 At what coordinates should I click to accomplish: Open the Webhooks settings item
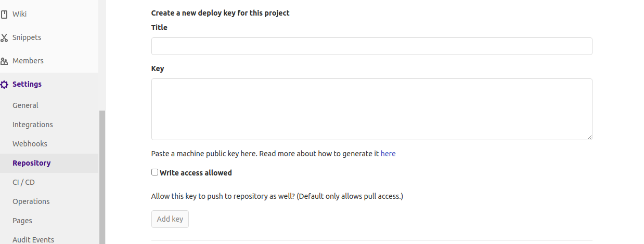tap(30, 144)
